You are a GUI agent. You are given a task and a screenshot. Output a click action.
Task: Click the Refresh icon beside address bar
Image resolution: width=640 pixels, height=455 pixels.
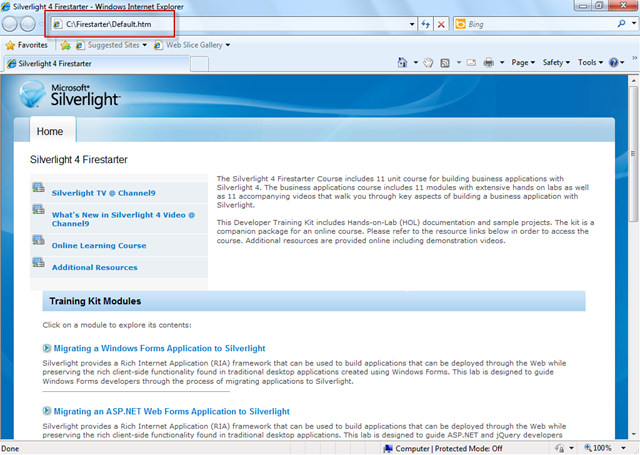coord(425,24)
